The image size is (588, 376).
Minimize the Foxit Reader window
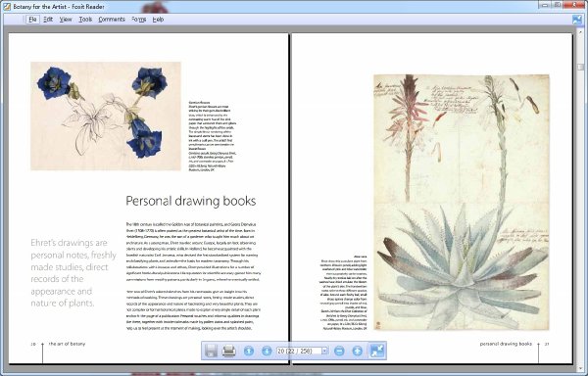click(545, 5)
